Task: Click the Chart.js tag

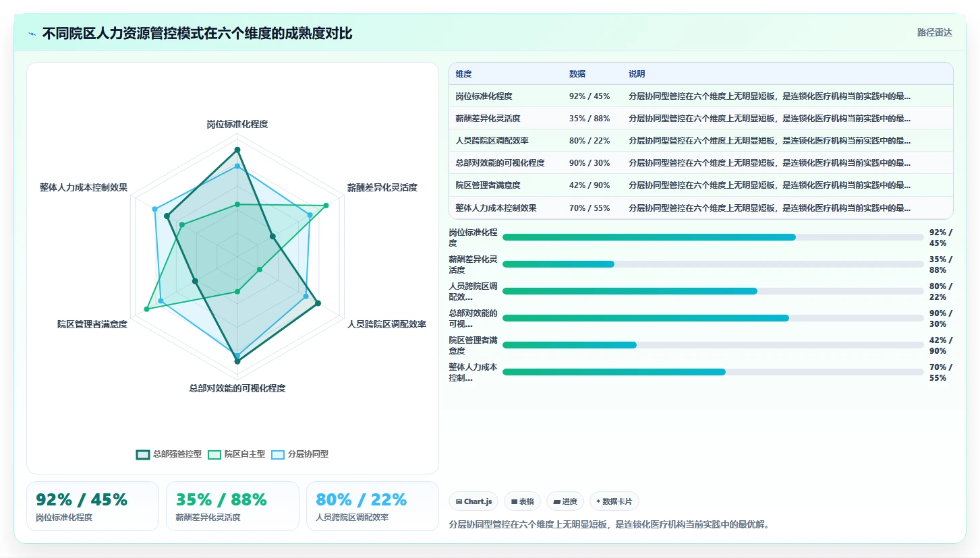Action: coord(473,501)
